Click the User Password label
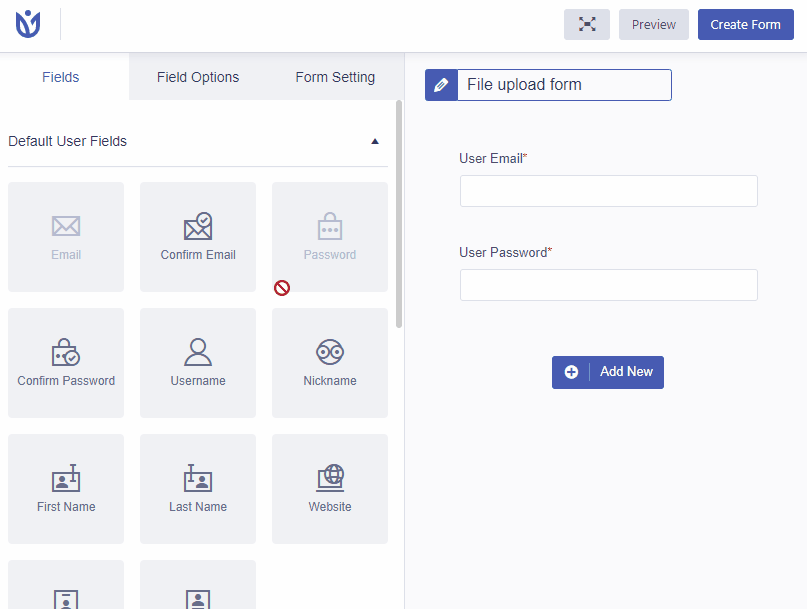This screenshot has height=609, width=807. coord(505,253)
